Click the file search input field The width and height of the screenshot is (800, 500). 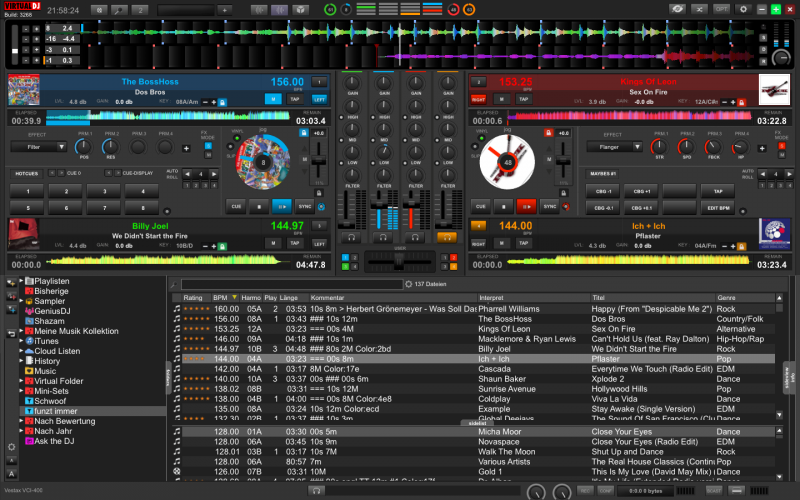[x=290, y=284]
